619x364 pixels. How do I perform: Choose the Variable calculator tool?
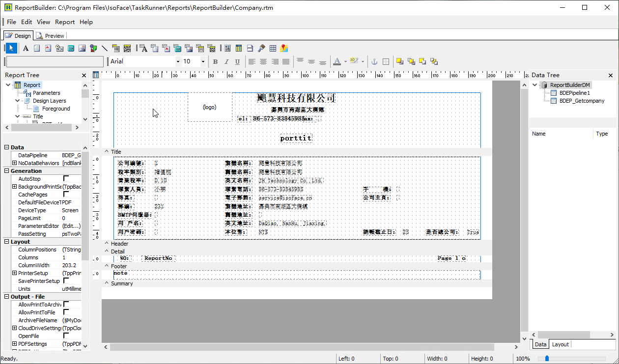click(71, 48)
